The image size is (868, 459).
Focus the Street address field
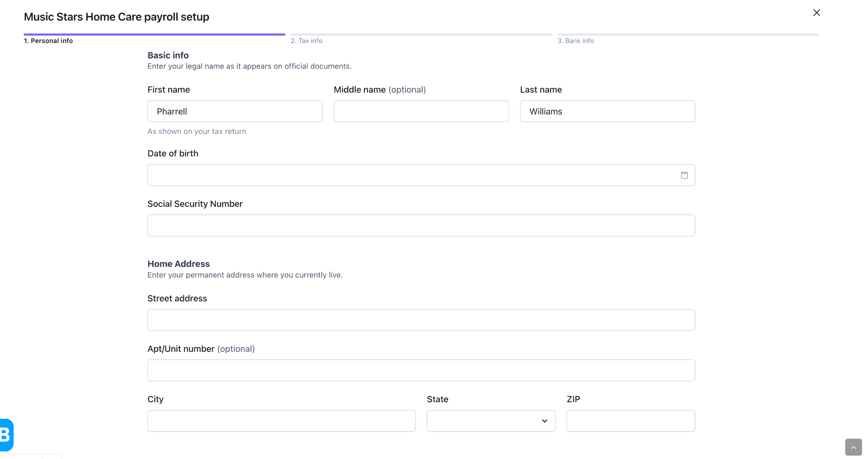point(421,320)
